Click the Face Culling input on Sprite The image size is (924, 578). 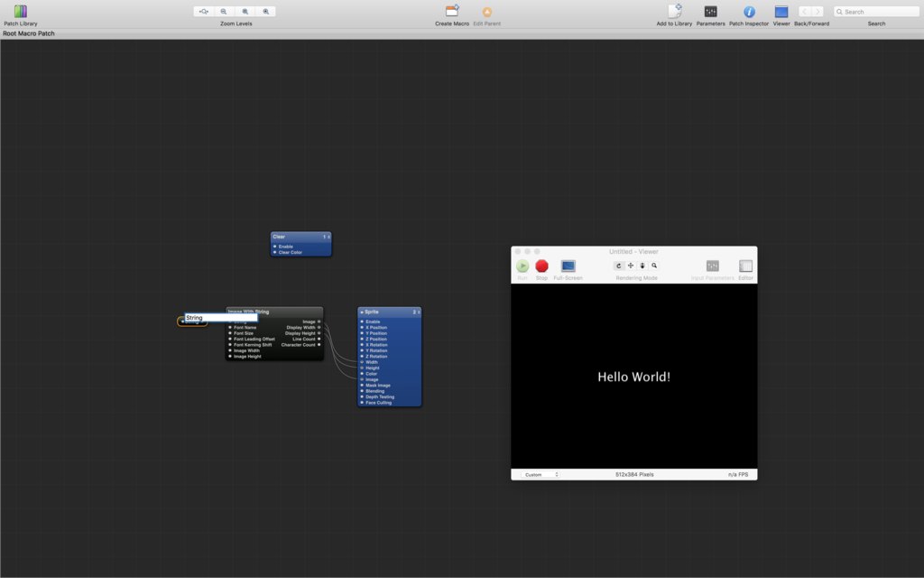coord(362,402)
